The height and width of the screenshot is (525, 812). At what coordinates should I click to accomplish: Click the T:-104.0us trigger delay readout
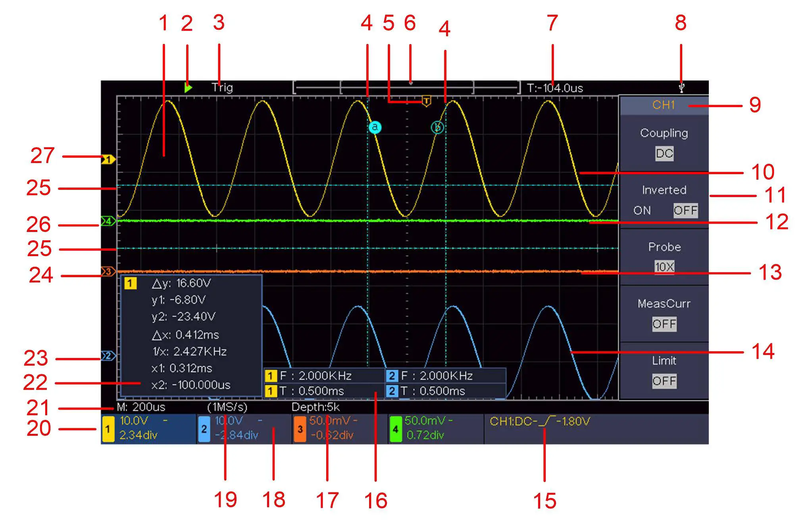(x=556, y=88)
